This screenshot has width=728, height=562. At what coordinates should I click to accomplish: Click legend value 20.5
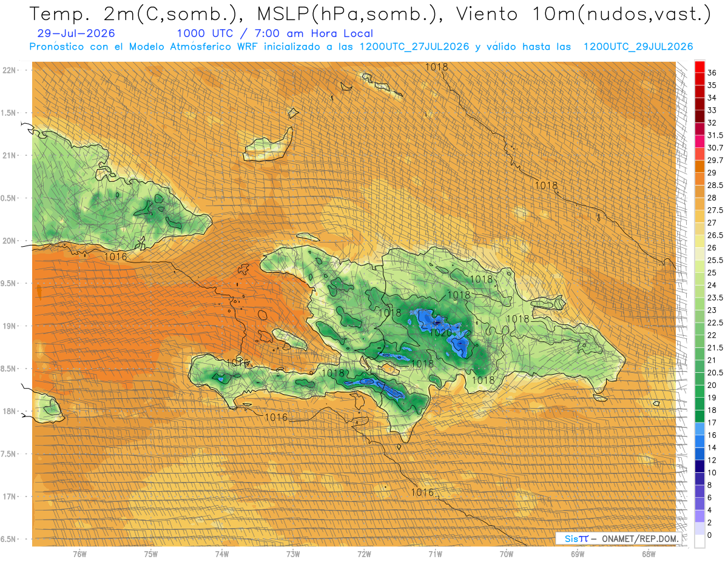click(x=715, y=373)
